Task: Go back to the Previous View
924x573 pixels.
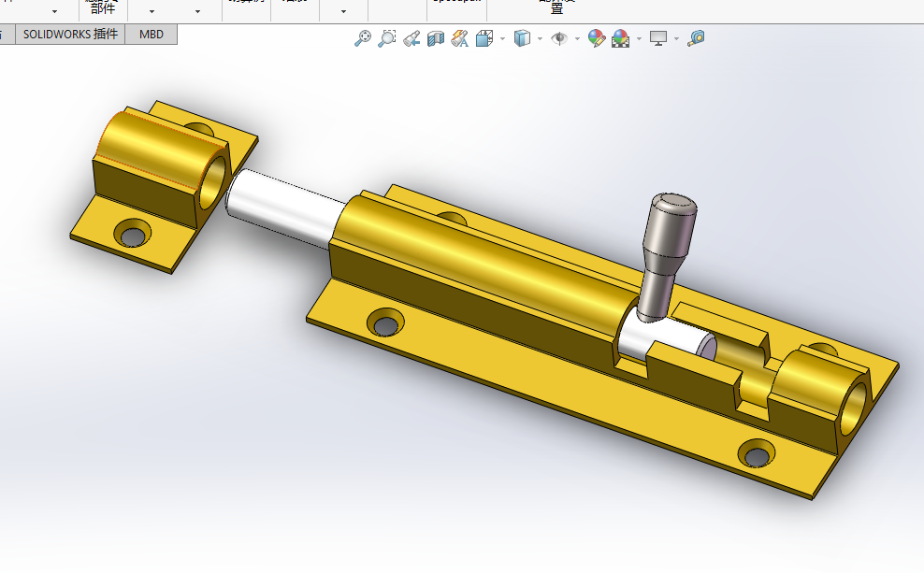Action: pyautogui.click(x=411, y=38)
